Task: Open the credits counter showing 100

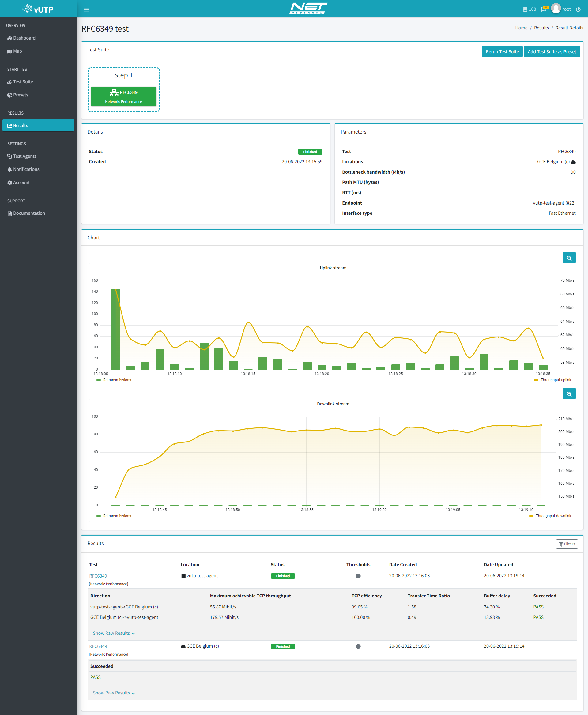Action: 529,9
